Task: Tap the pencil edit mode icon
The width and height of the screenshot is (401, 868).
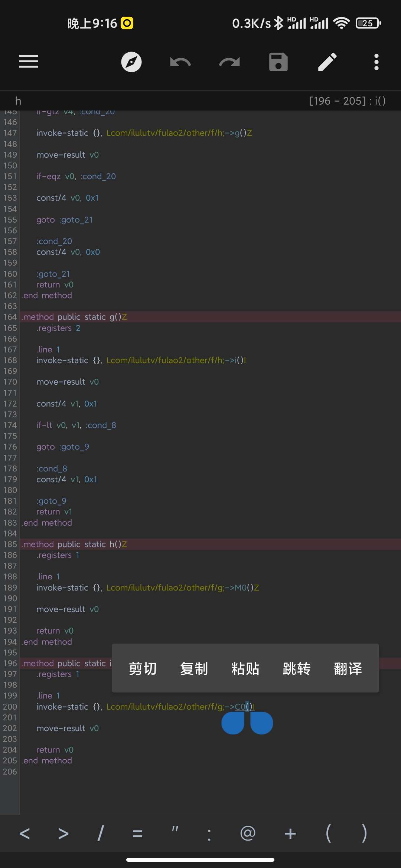Action: pyautogui.click(x=327, y=62)
